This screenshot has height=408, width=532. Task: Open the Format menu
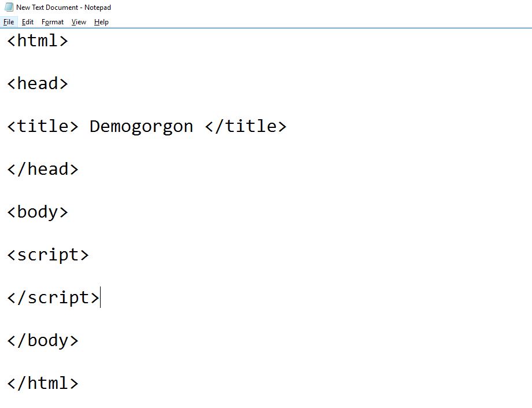click(x=52, y=22)
